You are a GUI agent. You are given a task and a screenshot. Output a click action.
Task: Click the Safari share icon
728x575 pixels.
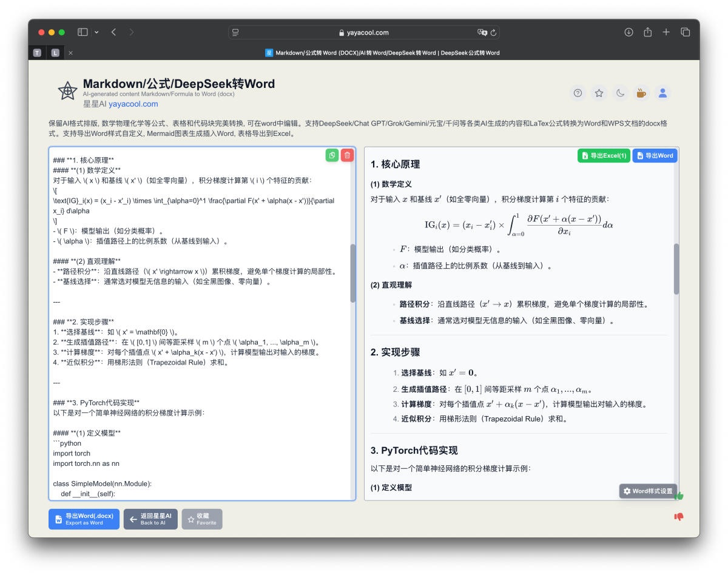point(647,32)
